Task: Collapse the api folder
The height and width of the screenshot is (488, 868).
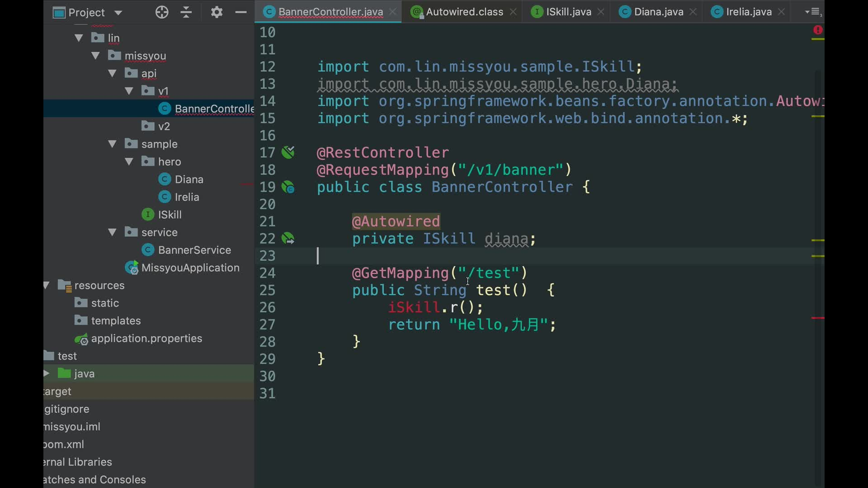Action: [113, 73]
